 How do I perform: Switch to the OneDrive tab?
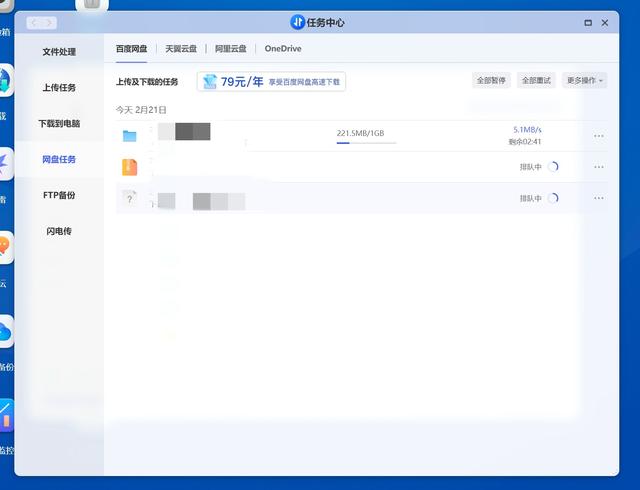pos(283,49)
